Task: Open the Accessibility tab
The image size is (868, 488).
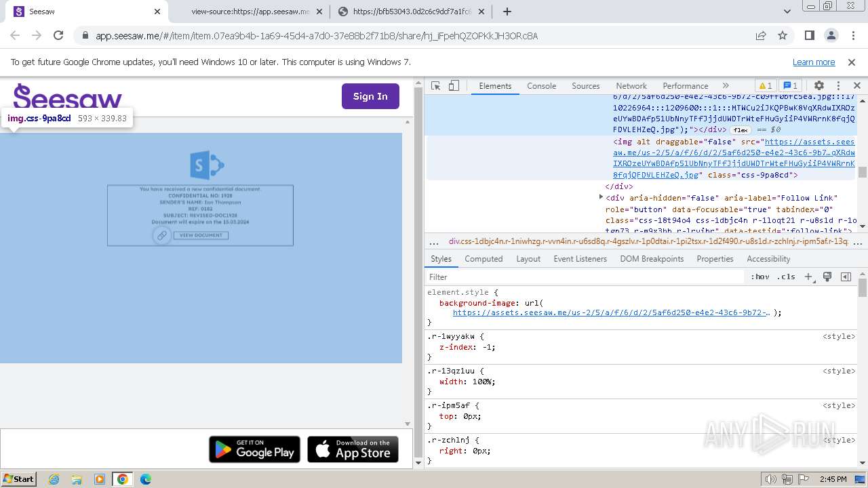Action: click(x=768, y=259)
